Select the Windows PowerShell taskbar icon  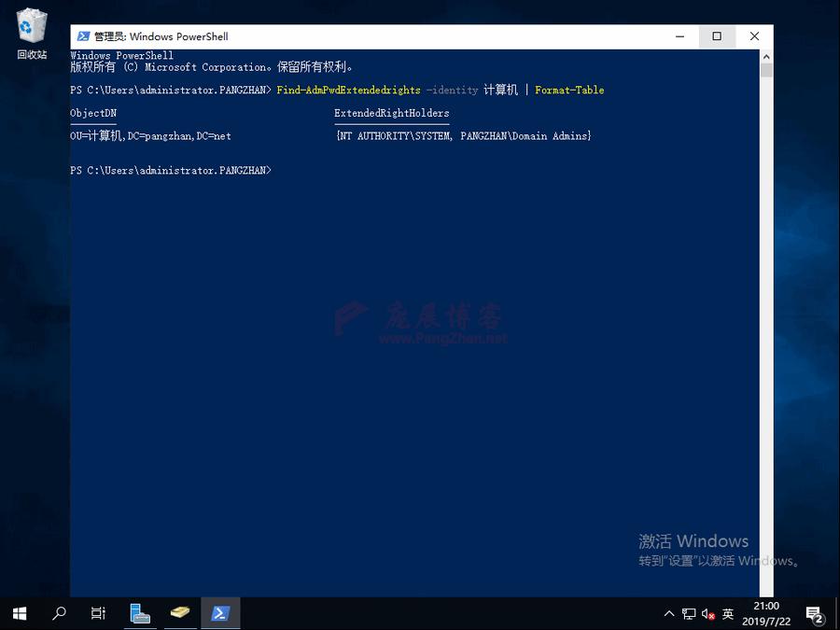click(x=220, y=613)
